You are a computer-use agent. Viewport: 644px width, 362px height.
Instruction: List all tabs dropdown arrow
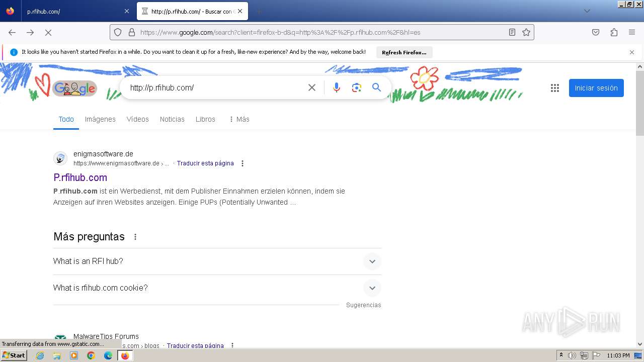587,11
